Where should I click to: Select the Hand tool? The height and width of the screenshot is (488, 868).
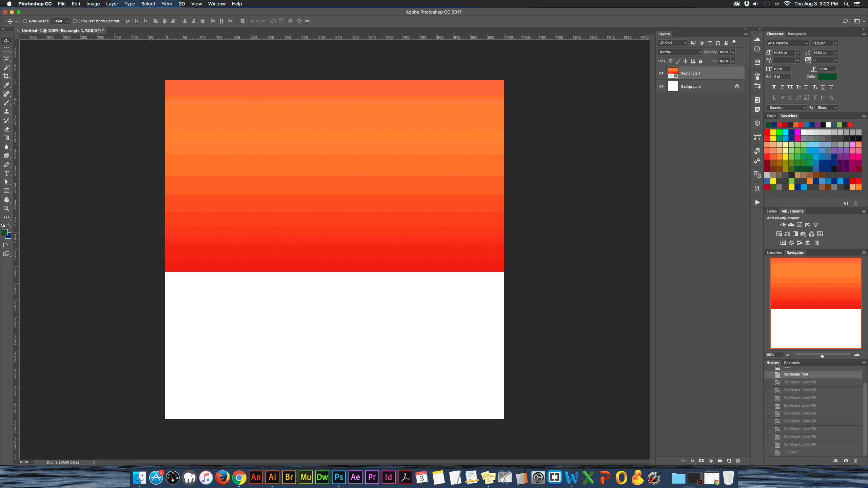(x=6, y=200)
